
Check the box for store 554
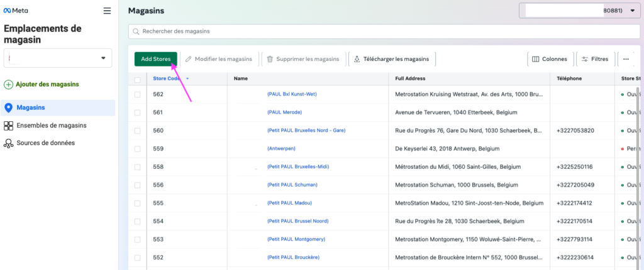tap(138, 221)
